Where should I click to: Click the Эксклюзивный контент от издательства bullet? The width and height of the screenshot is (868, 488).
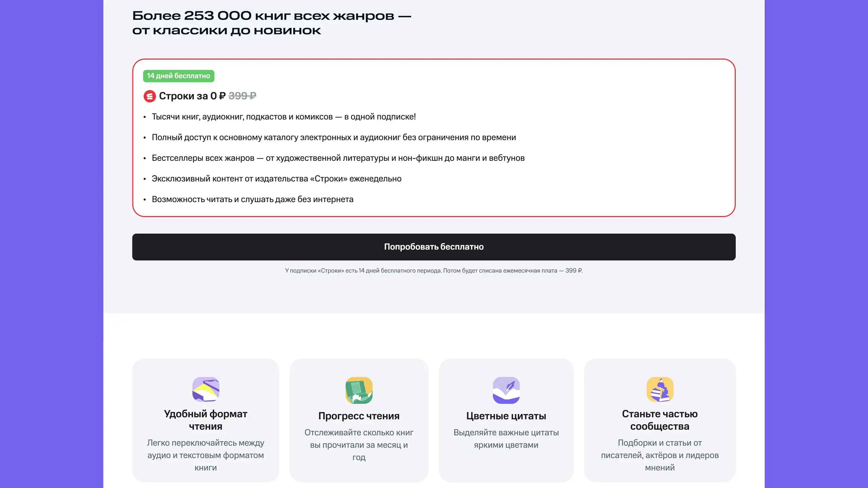pyautogui.click(x=276, y=179)
